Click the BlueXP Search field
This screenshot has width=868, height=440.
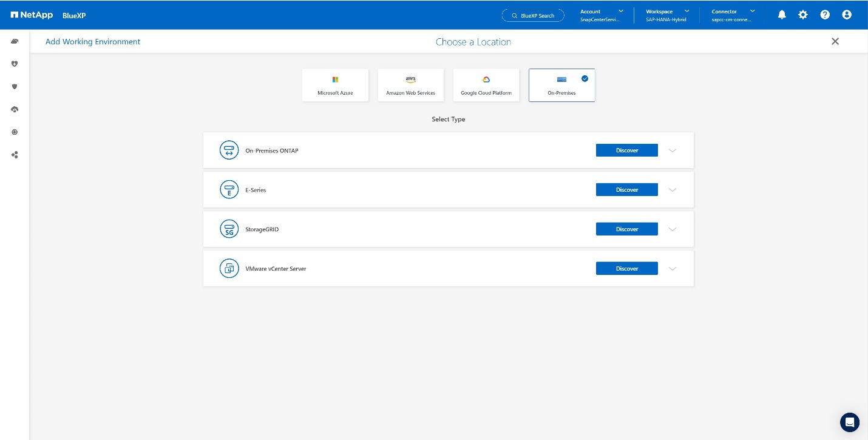[533, 15]
